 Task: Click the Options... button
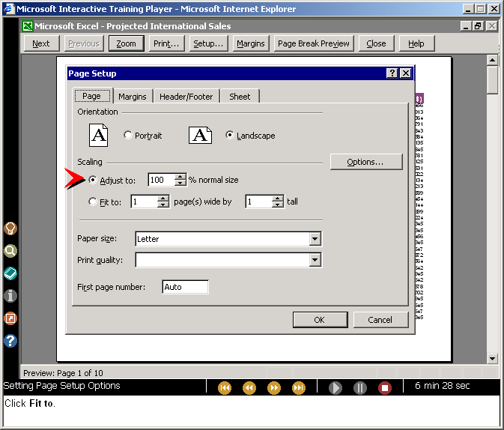pyautogui.click(x=365, y=162)
